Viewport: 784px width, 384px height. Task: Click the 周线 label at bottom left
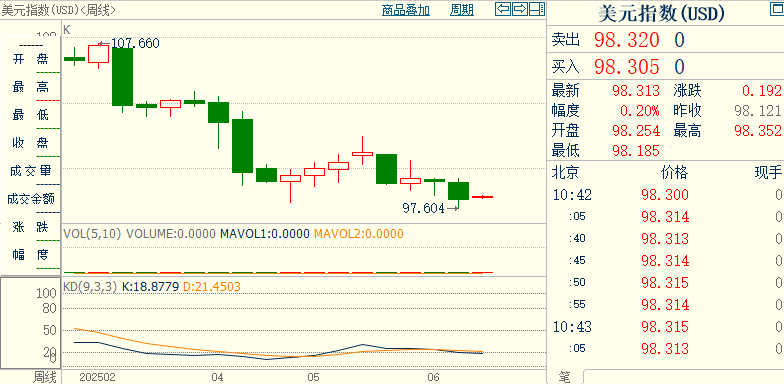[x=45, y=377]
